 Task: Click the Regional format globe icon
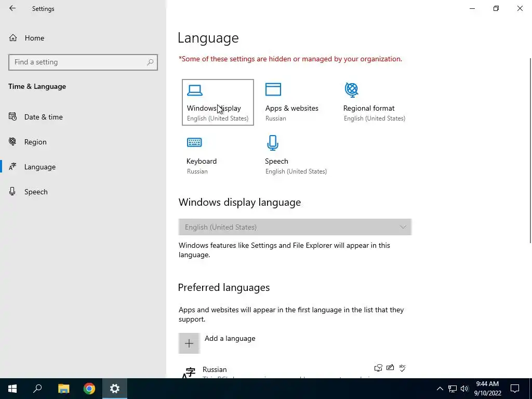[352, 90]
